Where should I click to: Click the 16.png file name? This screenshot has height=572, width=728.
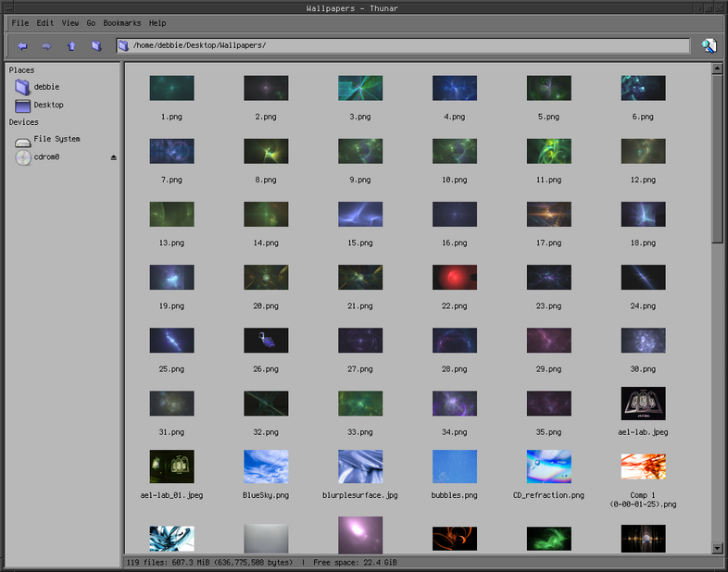[x=454, y=243]
